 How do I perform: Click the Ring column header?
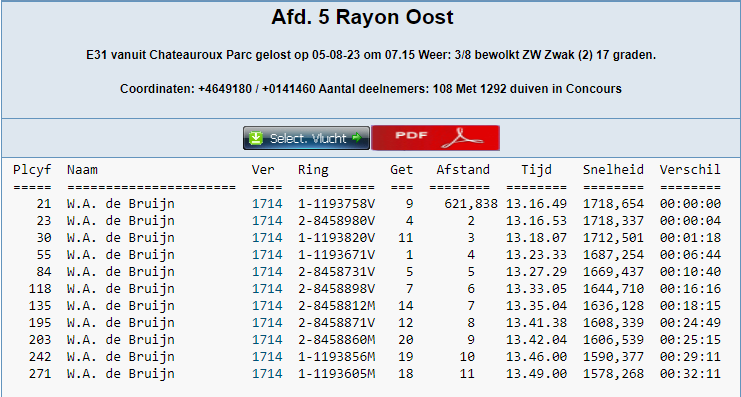tap(313, 170)
